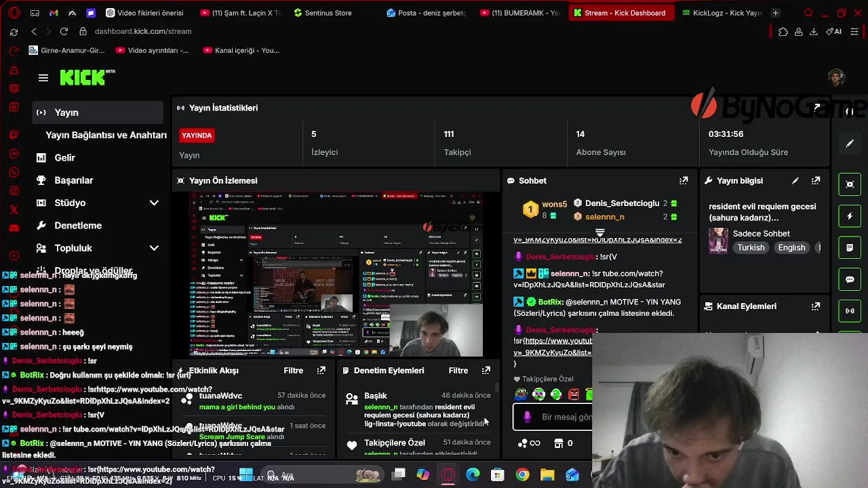868x488 pixels.
Task: Click the broadcast signal quick-action button
Action: (850, 311)
